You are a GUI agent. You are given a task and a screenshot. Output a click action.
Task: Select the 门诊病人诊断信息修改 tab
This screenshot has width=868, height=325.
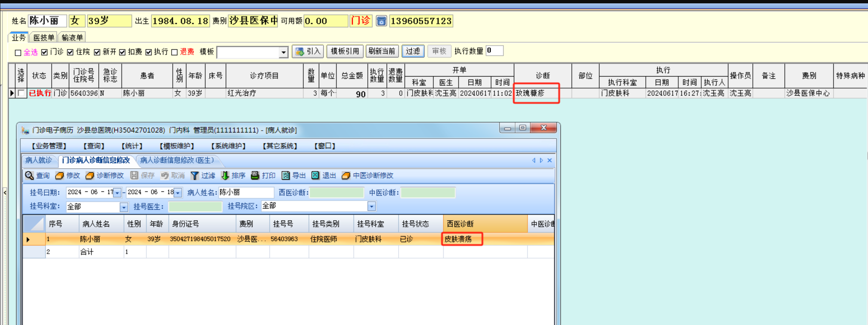coord(96,160)
